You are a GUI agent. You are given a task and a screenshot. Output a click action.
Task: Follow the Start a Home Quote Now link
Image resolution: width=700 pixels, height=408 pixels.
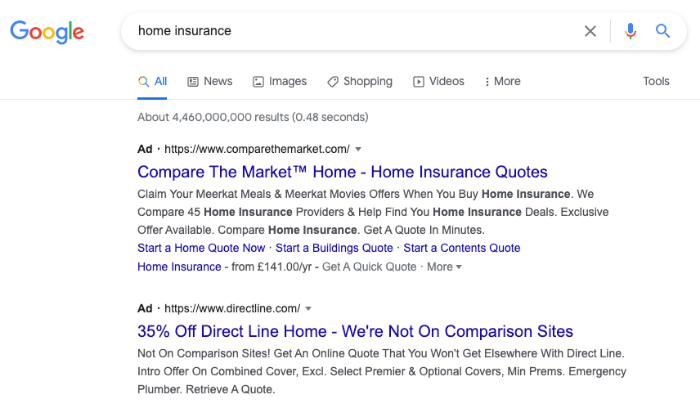click(201, 248)
